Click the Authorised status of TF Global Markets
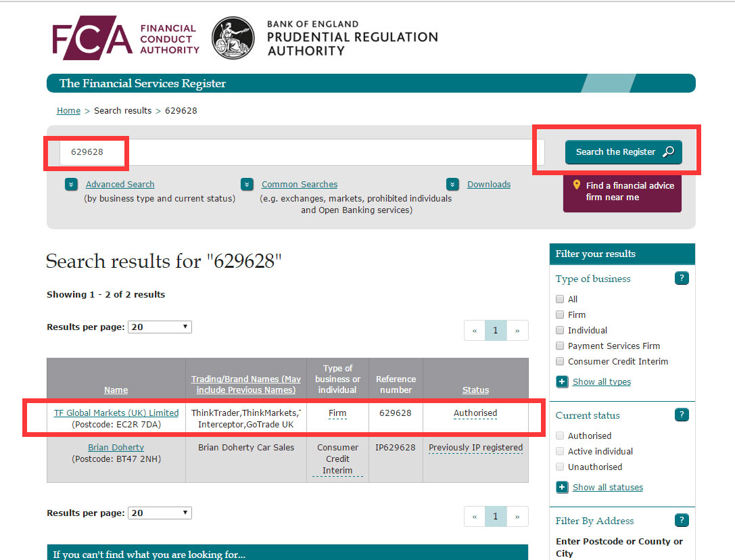The image size is (735, 560). coord(475,413)
